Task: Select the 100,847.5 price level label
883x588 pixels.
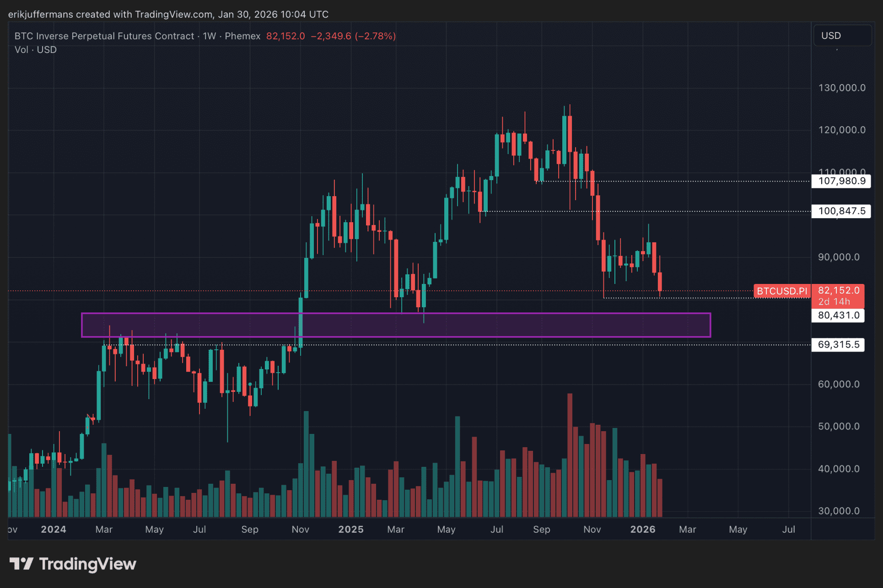Action: (841, 211)
